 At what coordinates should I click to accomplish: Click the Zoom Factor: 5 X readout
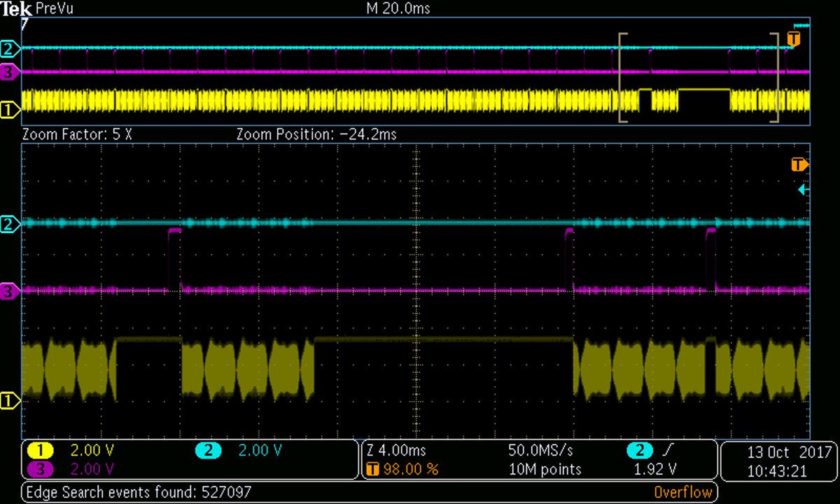(77, 134)
